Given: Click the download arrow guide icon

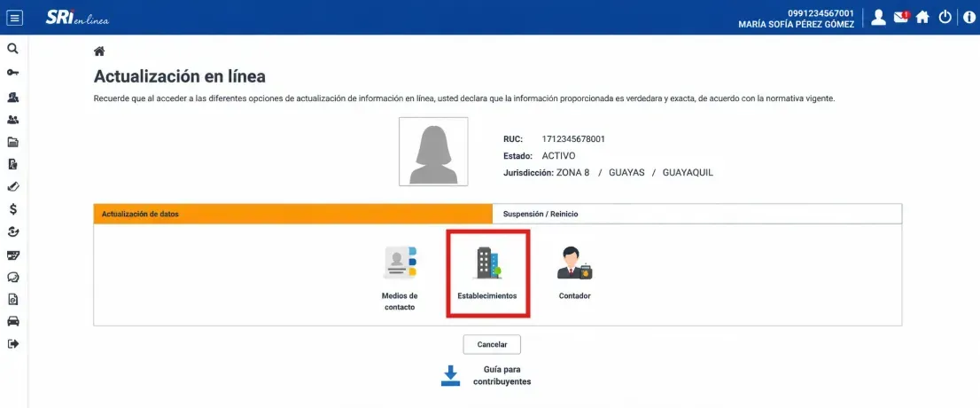Looking at the screenshot, I should click(451, 375).
